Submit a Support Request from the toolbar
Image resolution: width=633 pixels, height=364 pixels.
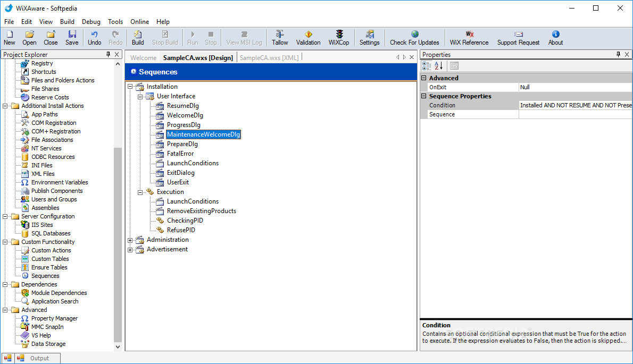click(518, 38)
